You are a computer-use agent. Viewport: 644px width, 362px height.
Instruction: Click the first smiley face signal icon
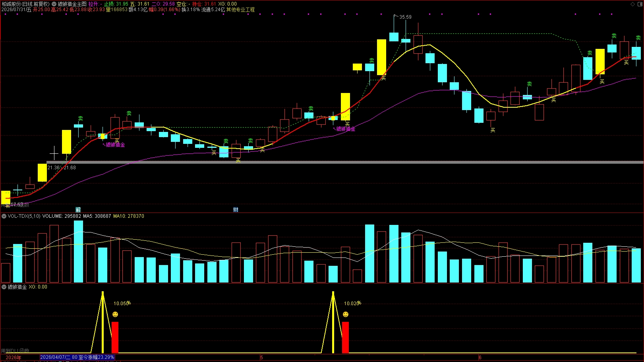[115, 314]
